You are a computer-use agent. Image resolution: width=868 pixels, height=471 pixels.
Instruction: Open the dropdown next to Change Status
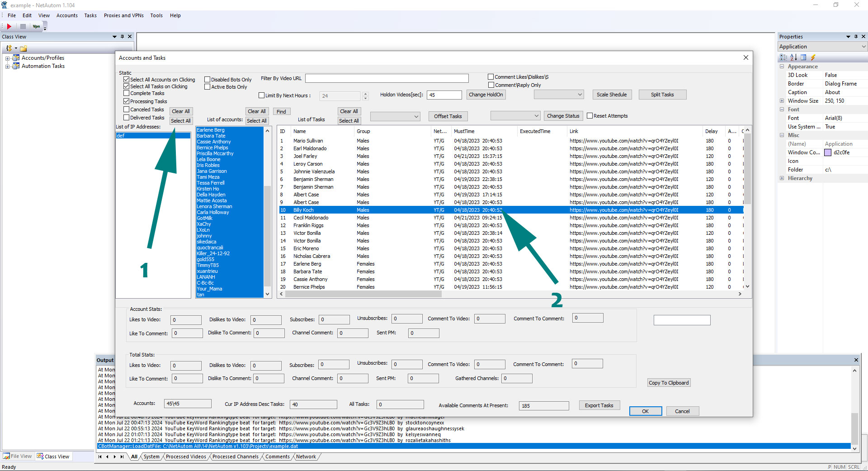[536, 116]
